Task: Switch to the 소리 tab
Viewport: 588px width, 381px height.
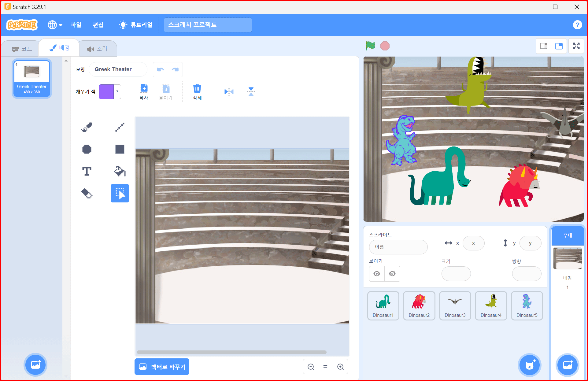Action: point(98,49)
